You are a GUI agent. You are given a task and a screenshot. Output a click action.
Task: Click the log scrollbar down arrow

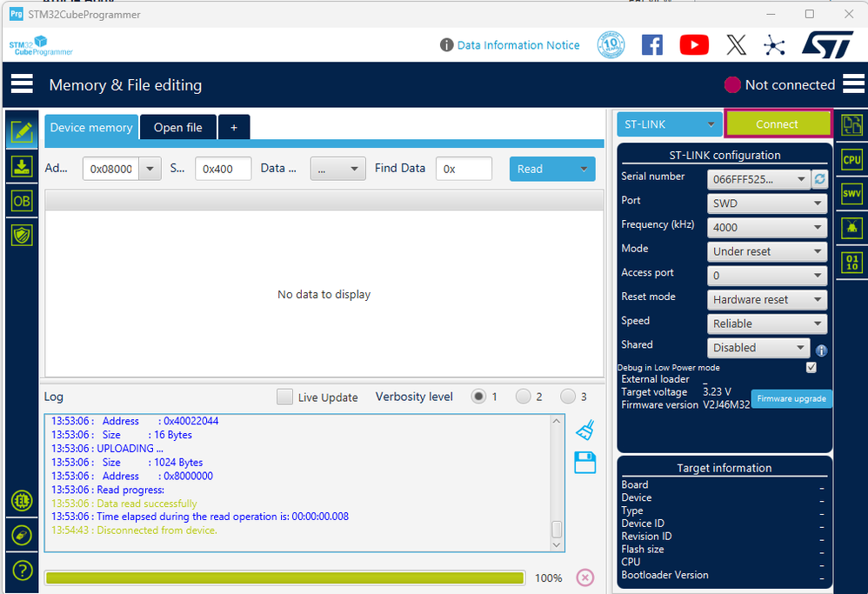[557, 545]
